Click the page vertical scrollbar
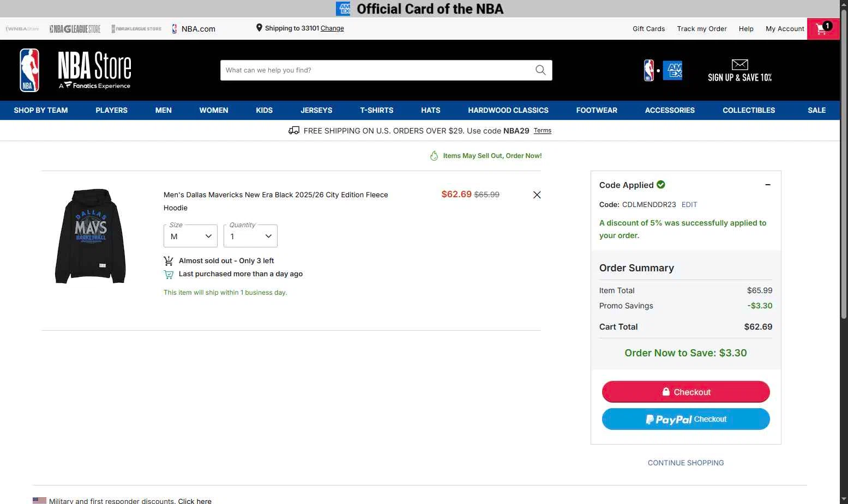 pyautogui.click(x=844, y=163)
